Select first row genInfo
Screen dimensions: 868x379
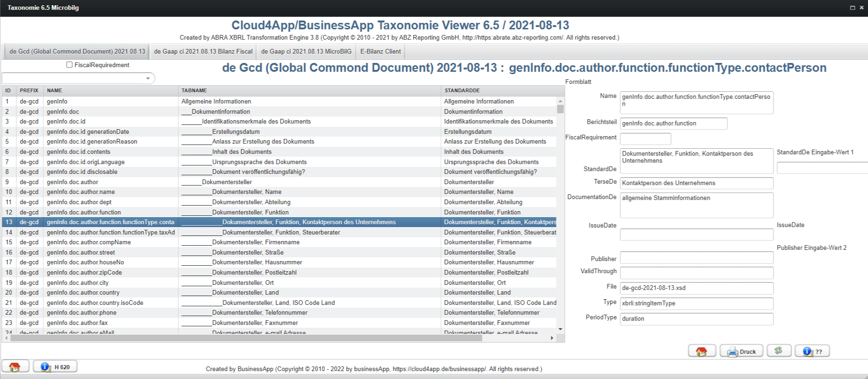coord(279,101)
